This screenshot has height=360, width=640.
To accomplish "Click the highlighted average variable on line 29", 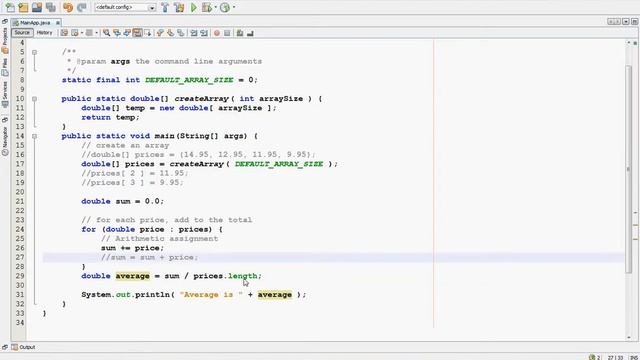I will tap(132, 276).
